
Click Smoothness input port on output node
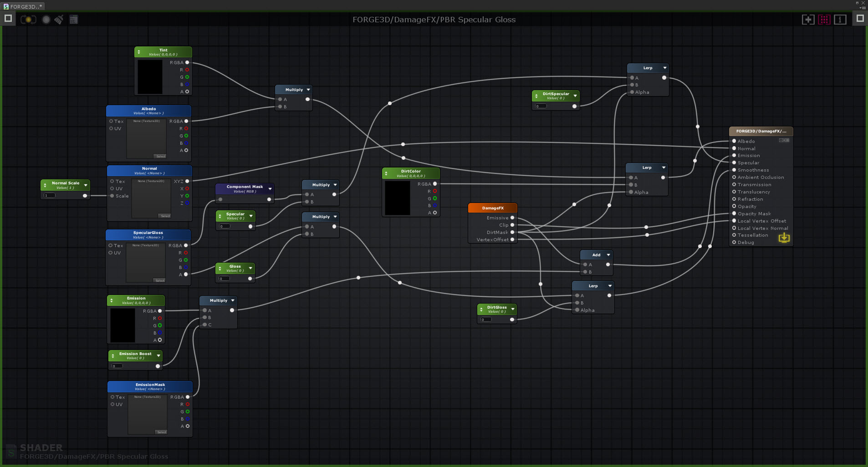click(x=734, y=170)
